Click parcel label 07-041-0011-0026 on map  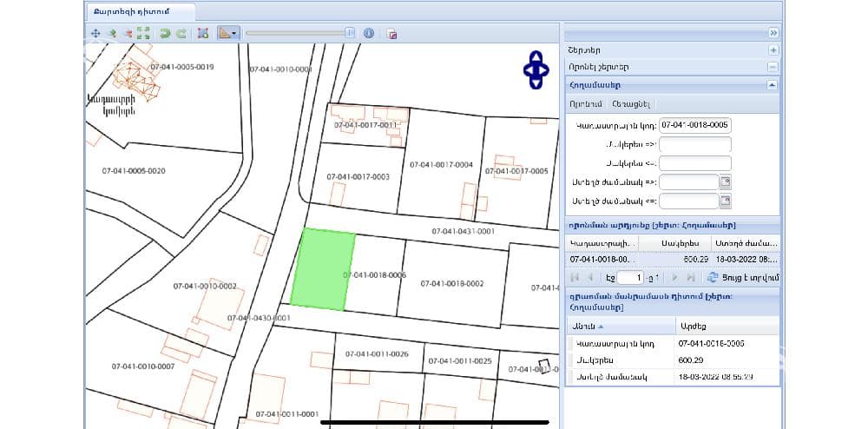[x=377, y=353]
